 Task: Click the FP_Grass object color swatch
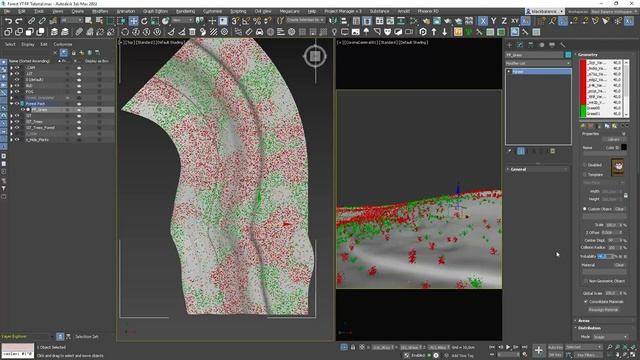pyautogui.click(x=568, y=55)
